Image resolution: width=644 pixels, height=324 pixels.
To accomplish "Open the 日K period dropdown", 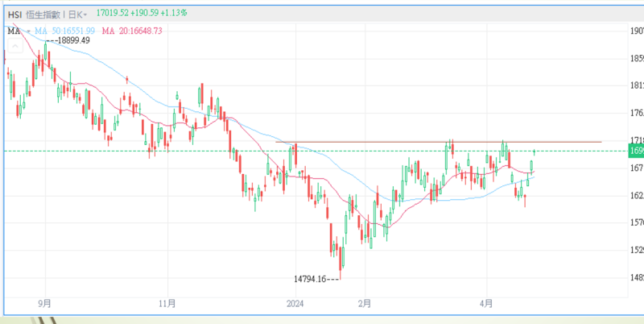I will point(78,14).
